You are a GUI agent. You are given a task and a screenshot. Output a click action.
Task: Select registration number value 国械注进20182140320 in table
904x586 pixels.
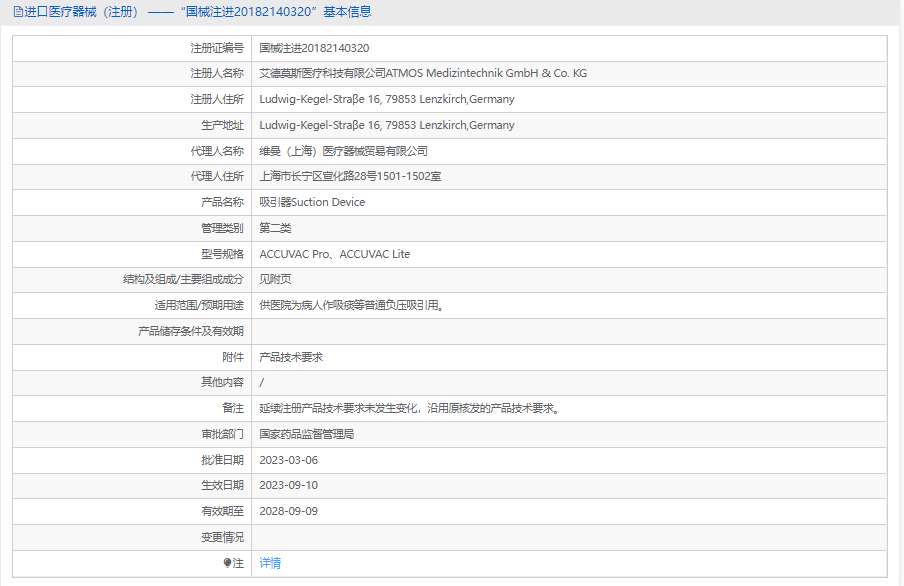tap(314, 48)
